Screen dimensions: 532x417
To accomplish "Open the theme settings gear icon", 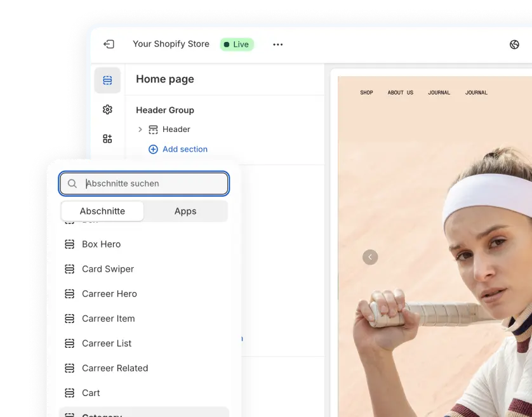I will 107,110.
